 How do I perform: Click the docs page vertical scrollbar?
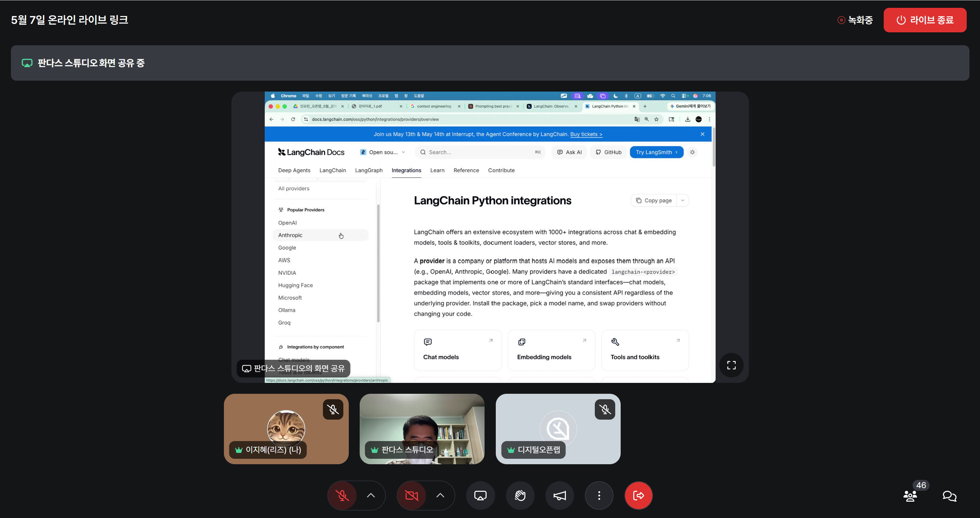coord(714,147)
